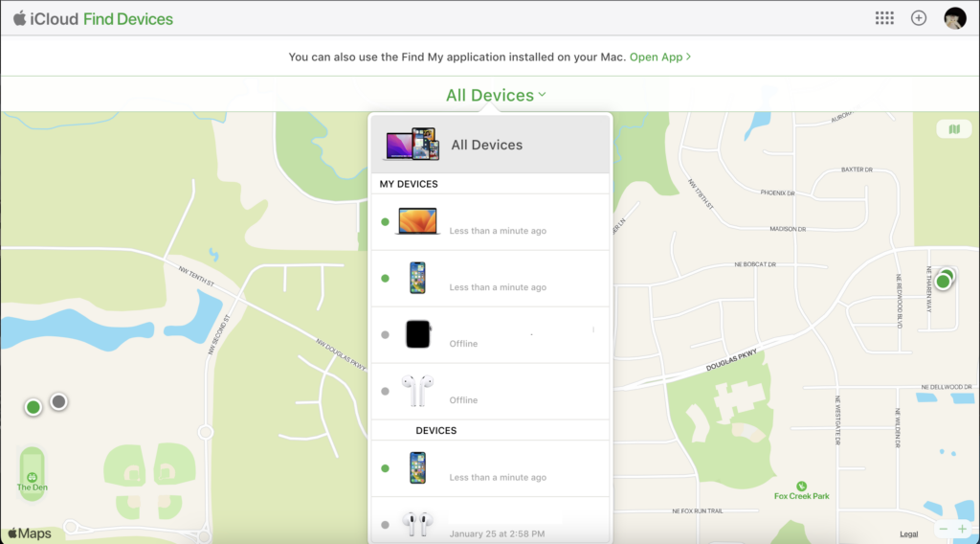
Task: Click the plus add button in header
Action: coord(918,18)
